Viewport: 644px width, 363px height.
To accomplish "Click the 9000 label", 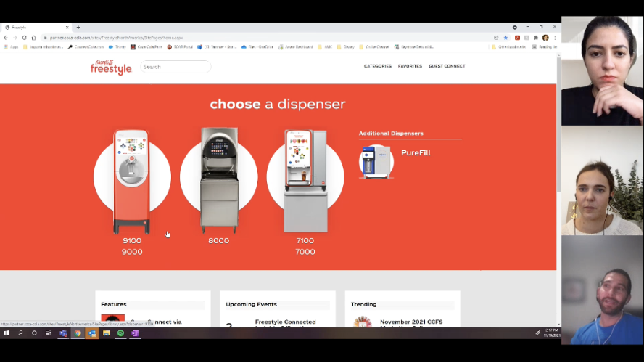I will tap(132, 252).
